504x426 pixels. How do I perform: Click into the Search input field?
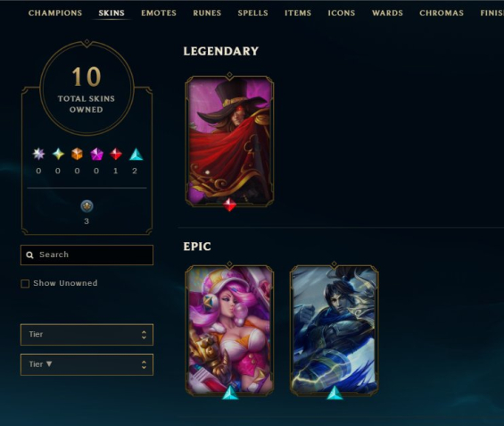point(87,255)
